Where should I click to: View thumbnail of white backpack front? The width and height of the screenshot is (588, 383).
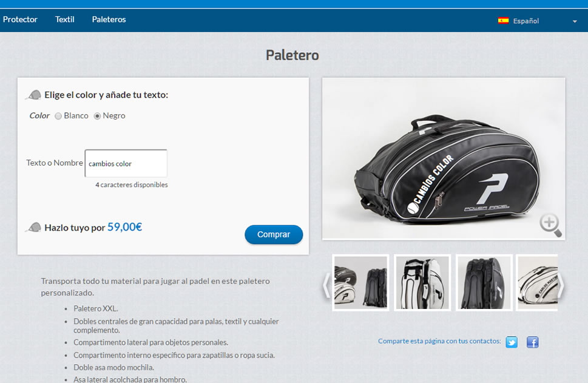tap(422, 283)
